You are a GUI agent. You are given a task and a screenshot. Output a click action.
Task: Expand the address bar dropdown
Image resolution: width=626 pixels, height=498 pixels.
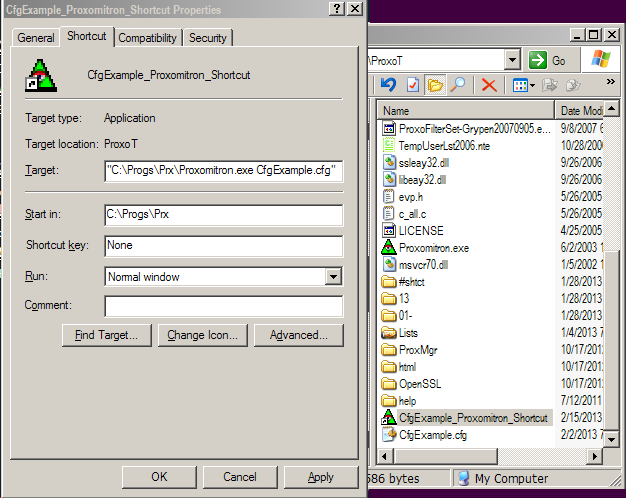[512, 60]
